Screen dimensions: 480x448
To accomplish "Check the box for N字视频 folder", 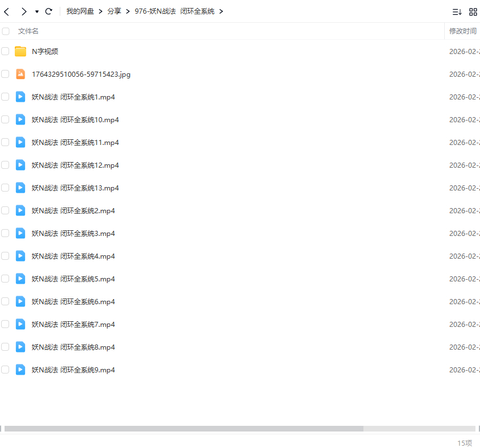I will [x=6, y=52].
